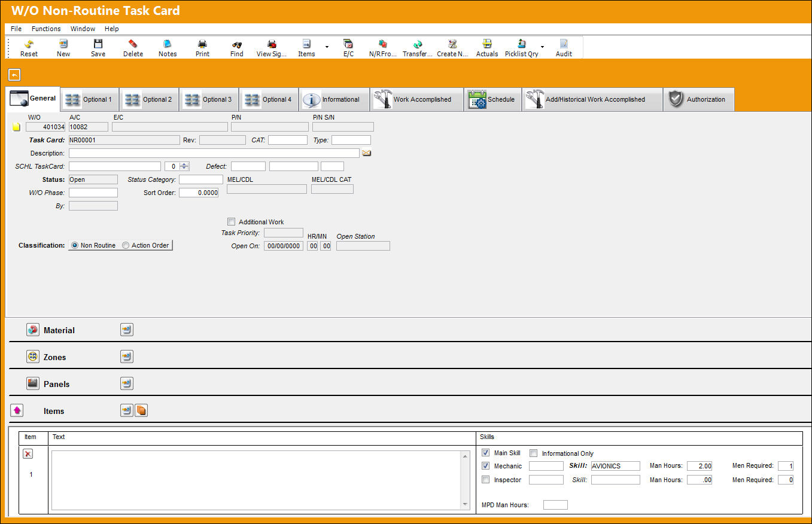The height and width of the screenshot is (524, 812).
Task: Open the Functions menu
Action: [x=46, y=29]
